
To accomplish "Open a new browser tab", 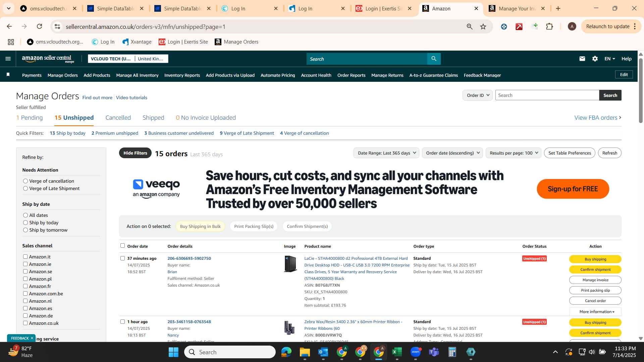I will [x=558, y=8].
